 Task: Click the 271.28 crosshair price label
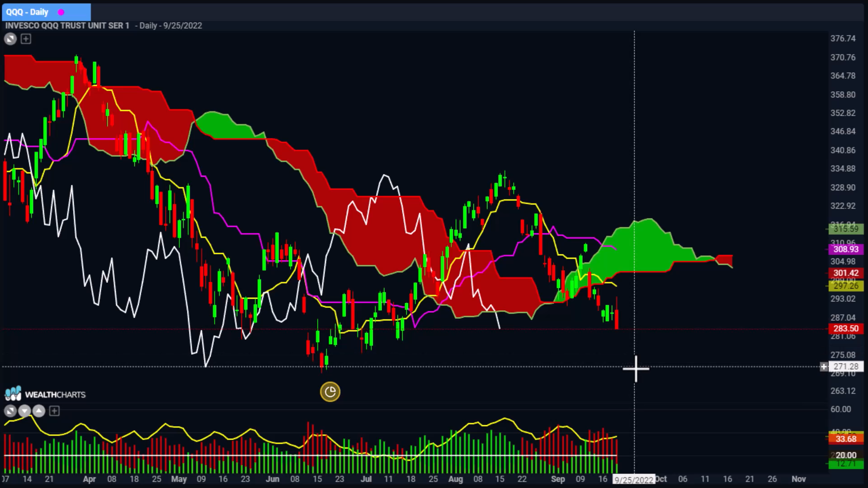[x=846, y=367]
